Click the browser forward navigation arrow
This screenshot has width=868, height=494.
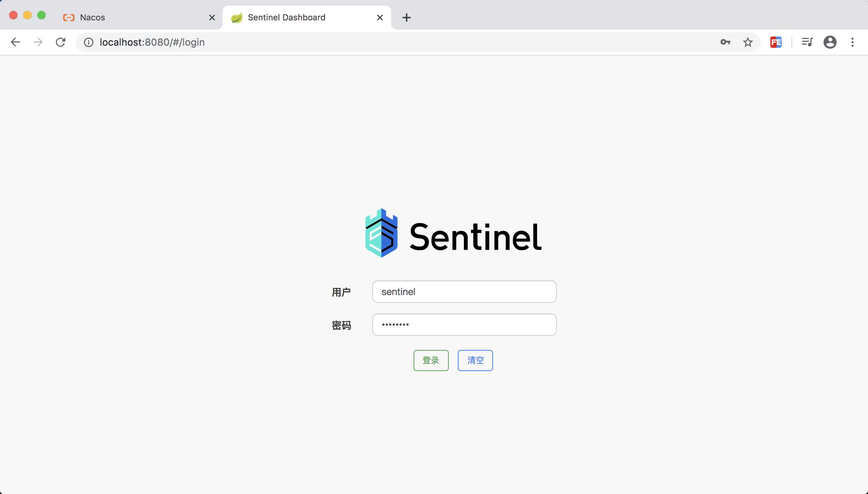[37, 42]
